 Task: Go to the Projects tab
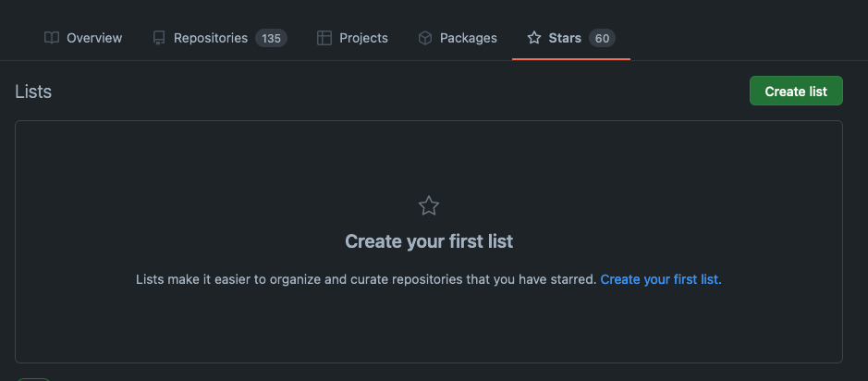click(363, 38)
